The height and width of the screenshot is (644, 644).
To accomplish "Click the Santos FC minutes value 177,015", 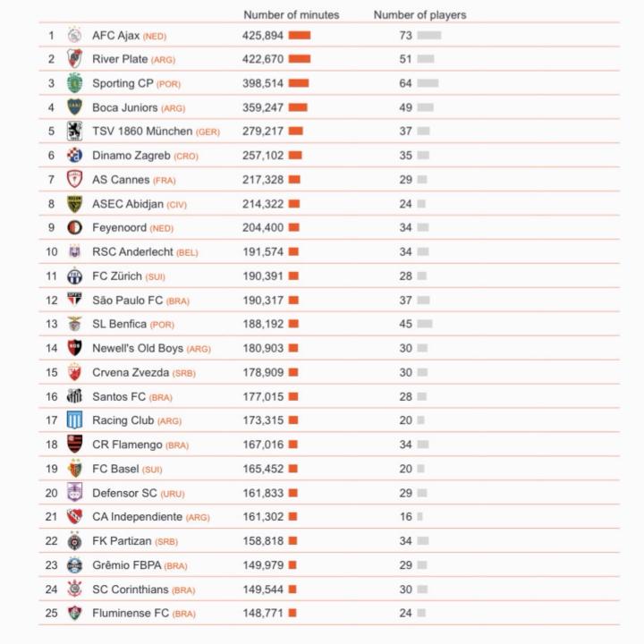I will coord(263,396).
